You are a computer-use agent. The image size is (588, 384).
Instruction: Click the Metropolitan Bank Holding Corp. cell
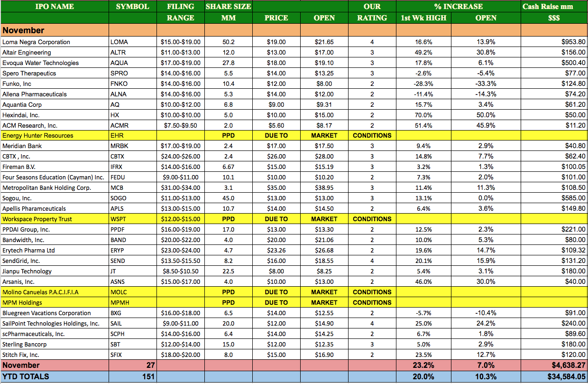[55, 188]
